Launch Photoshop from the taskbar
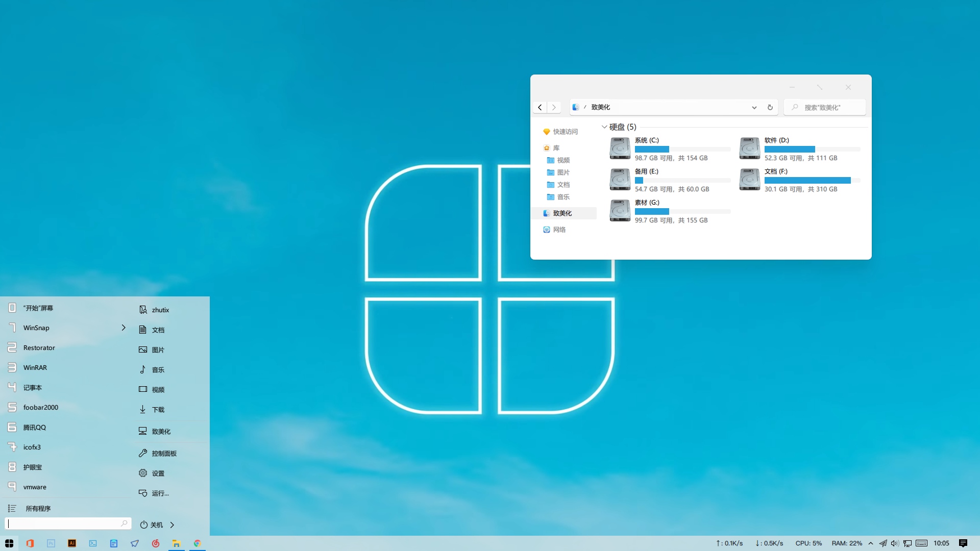Viewport: 980px width, 551px height. pos(51,543)
